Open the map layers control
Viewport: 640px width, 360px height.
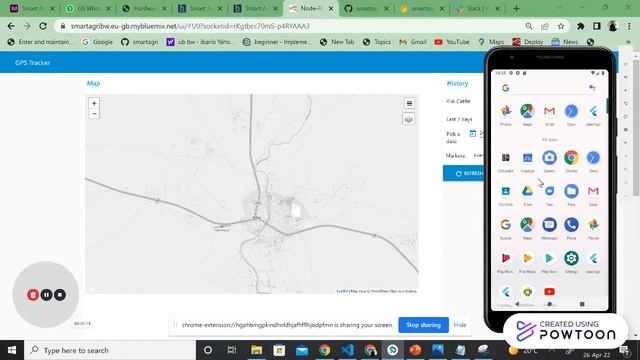click(409, 119)
